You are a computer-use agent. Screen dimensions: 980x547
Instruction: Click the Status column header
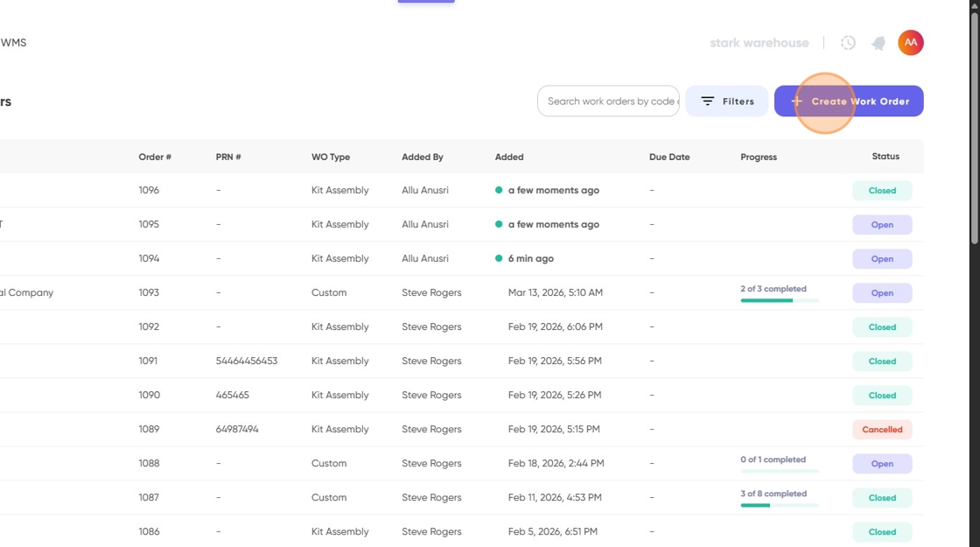point(885,157)
